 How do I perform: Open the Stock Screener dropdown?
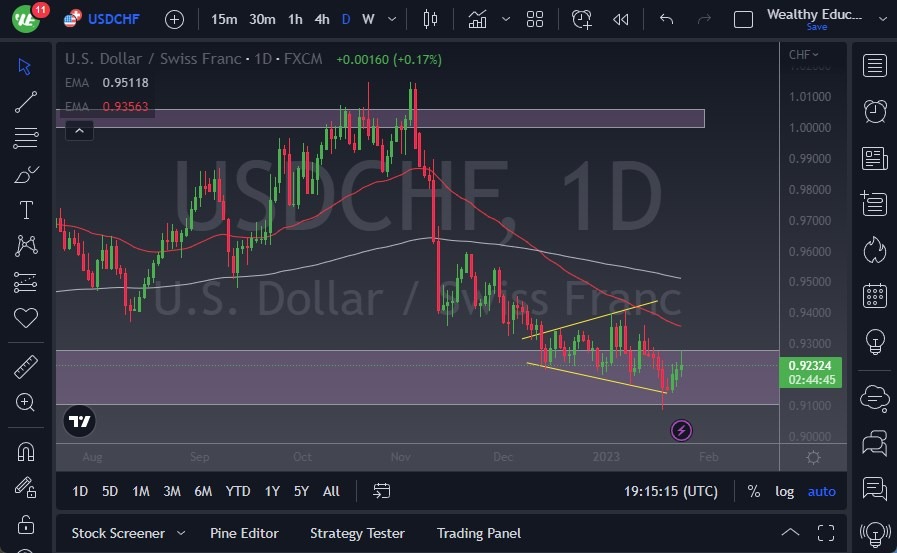coord(128,533)
